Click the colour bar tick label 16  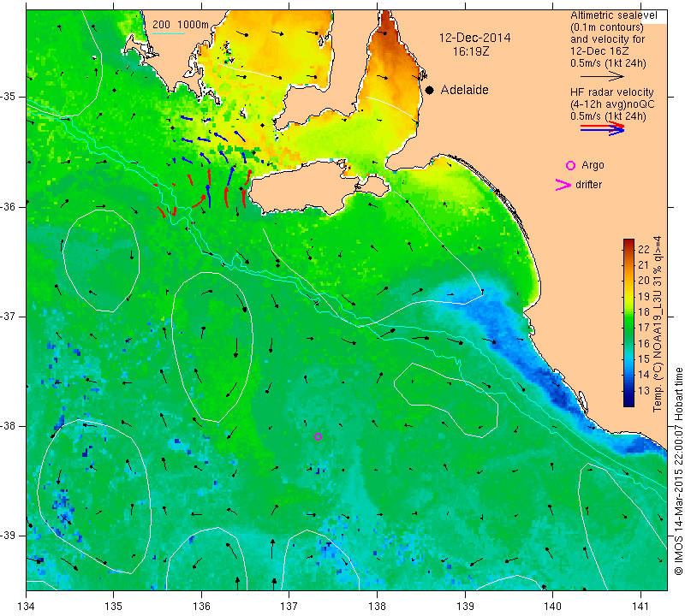point(644,344)
